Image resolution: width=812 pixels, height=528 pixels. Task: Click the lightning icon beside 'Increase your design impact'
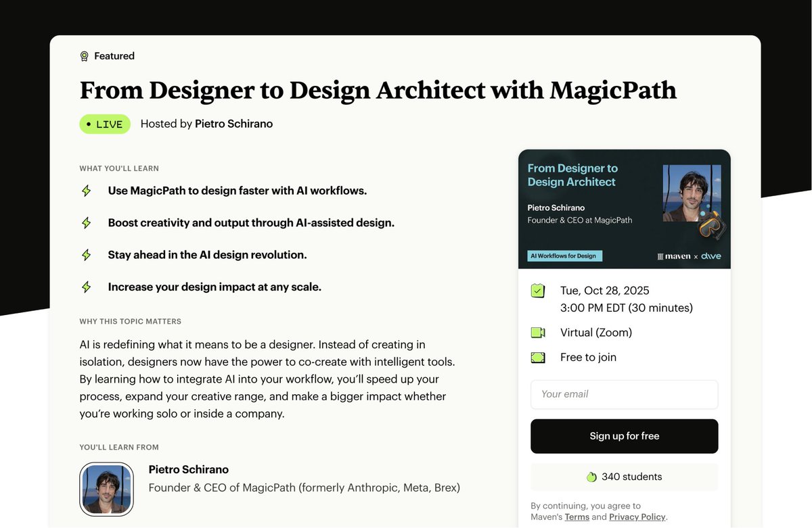86,287
